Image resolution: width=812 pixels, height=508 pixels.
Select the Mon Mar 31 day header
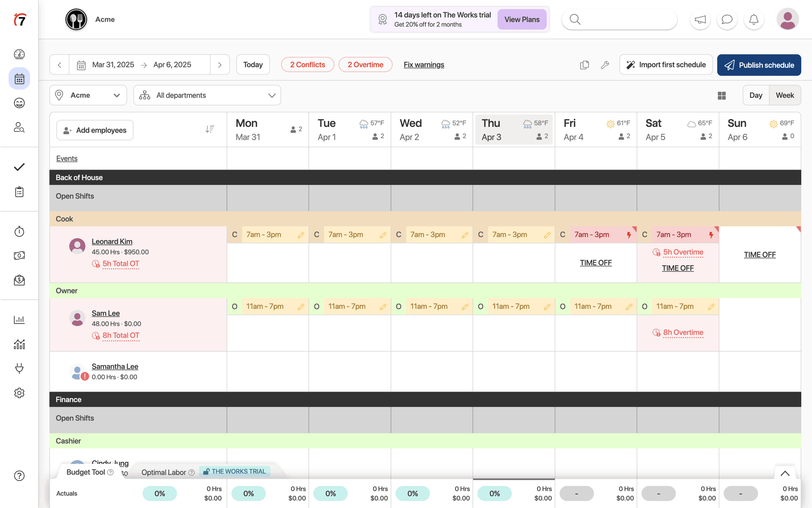point(268,130)
